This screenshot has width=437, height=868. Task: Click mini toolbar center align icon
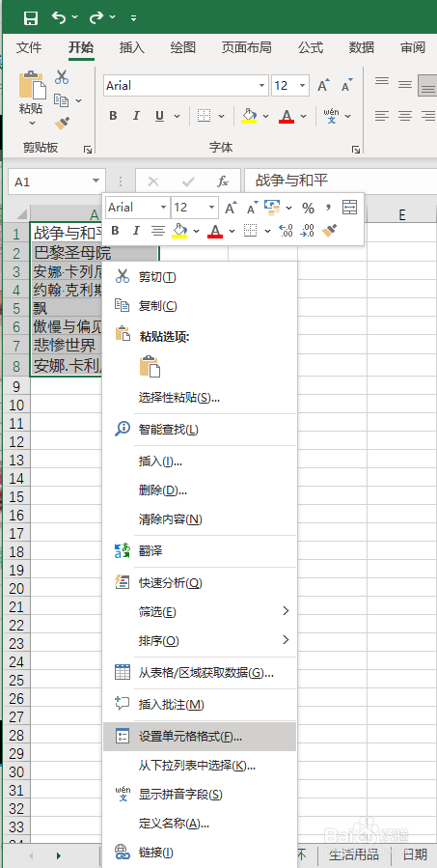click(x=158, y=231)
